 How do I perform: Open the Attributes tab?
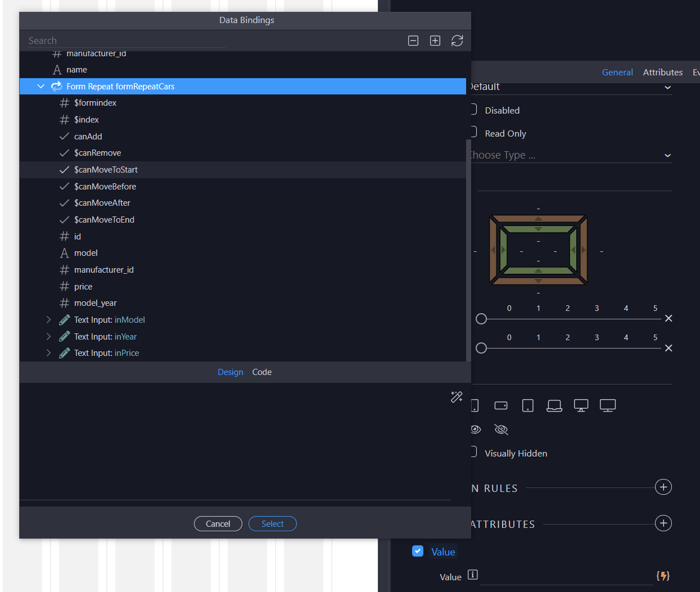662,72
